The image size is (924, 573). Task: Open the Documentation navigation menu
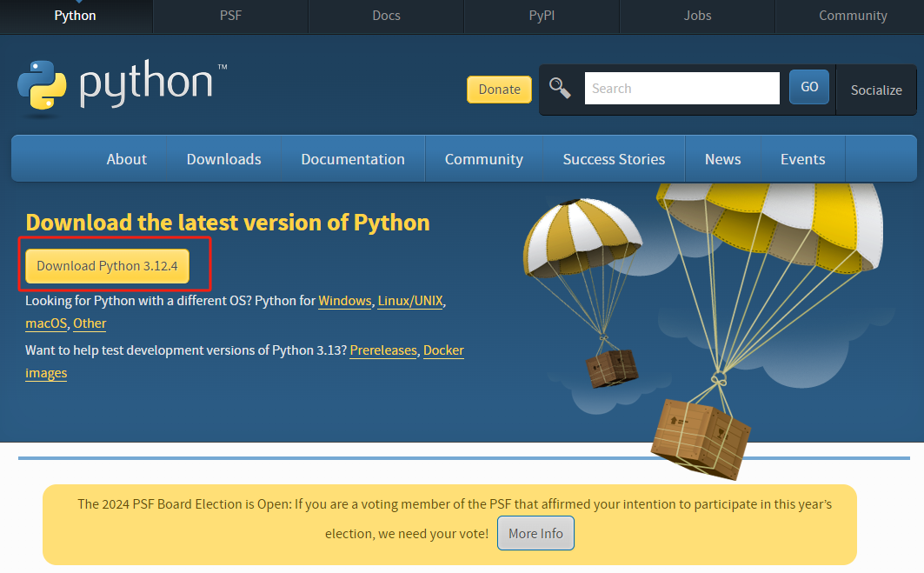coord(353,159)
